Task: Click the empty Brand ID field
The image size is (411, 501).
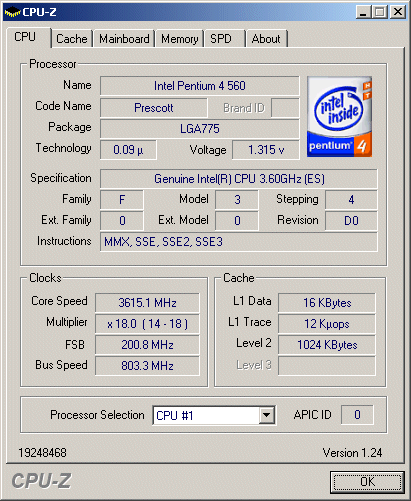Action: pos(285,108)
